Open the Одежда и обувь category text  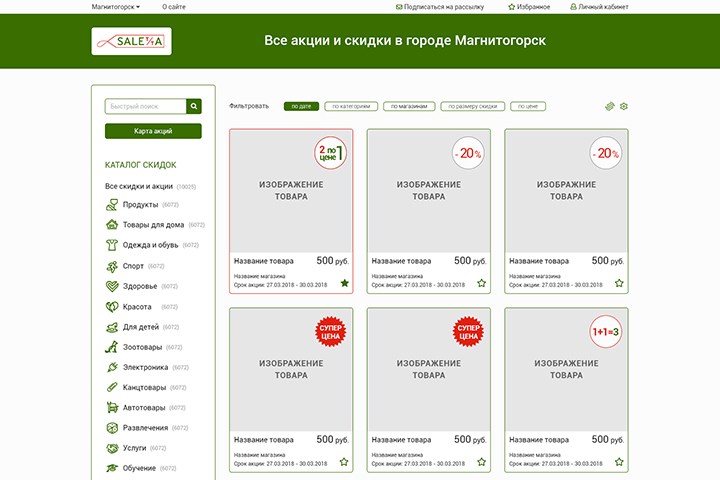point(150,245)
